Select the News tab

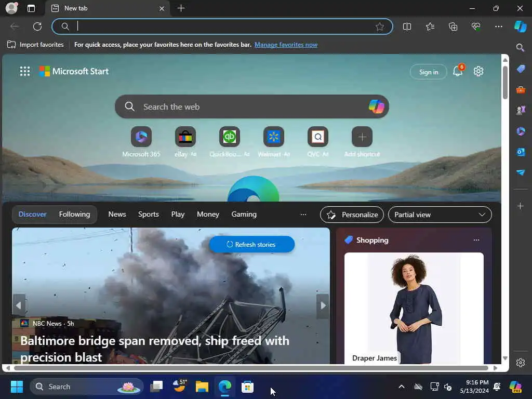(117, 215)
